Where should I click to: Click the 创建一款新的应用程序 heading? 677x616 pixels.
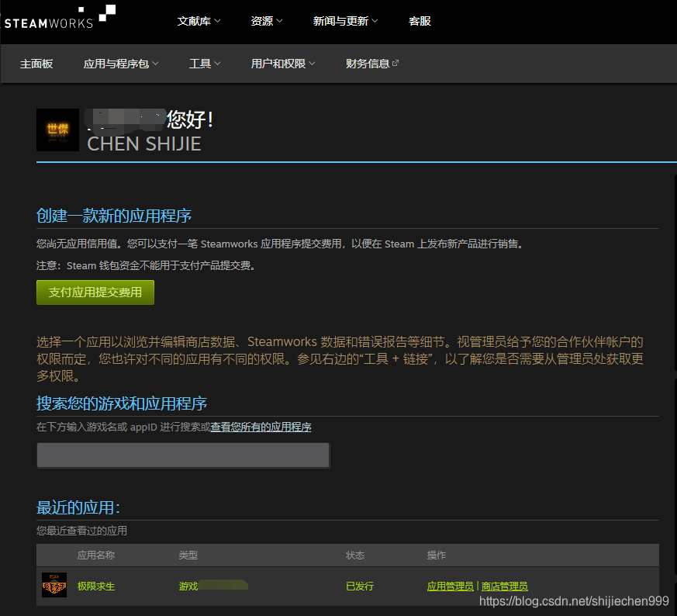(x=114, y=216)
